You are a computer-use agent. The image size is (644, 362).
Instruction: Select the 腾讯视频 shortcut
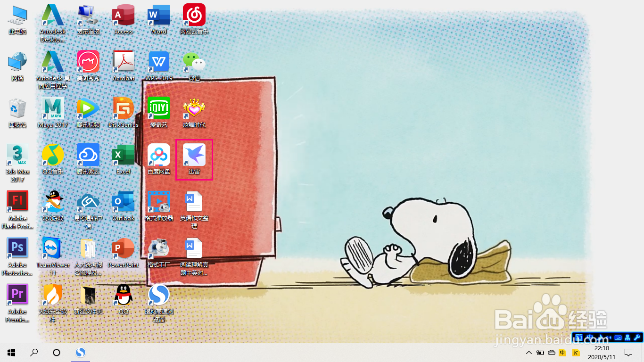[x=88, y=113]
